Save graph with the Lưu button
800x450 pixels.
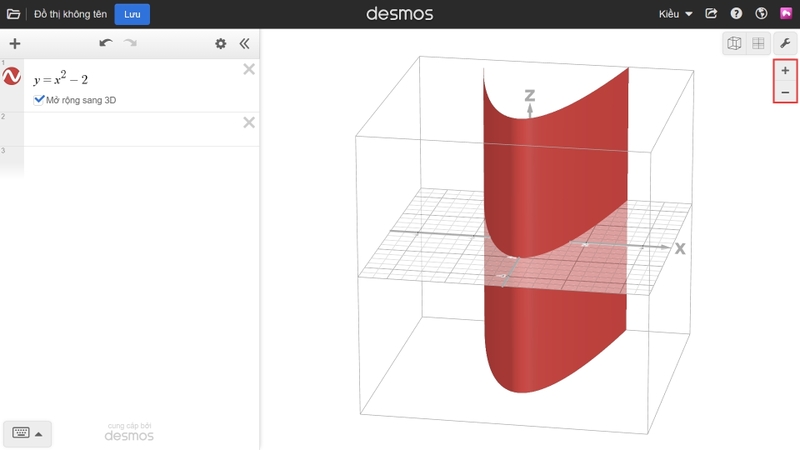132,14
